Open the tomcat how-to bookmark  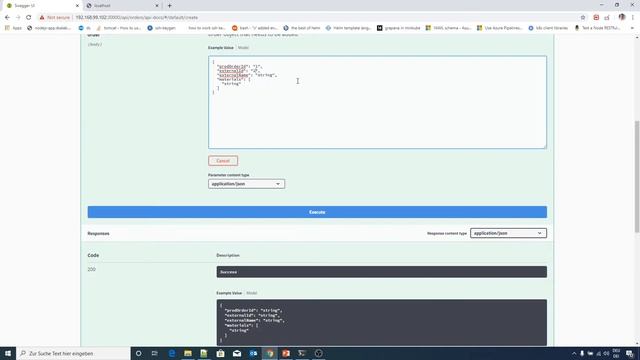(x=119, y=28)
